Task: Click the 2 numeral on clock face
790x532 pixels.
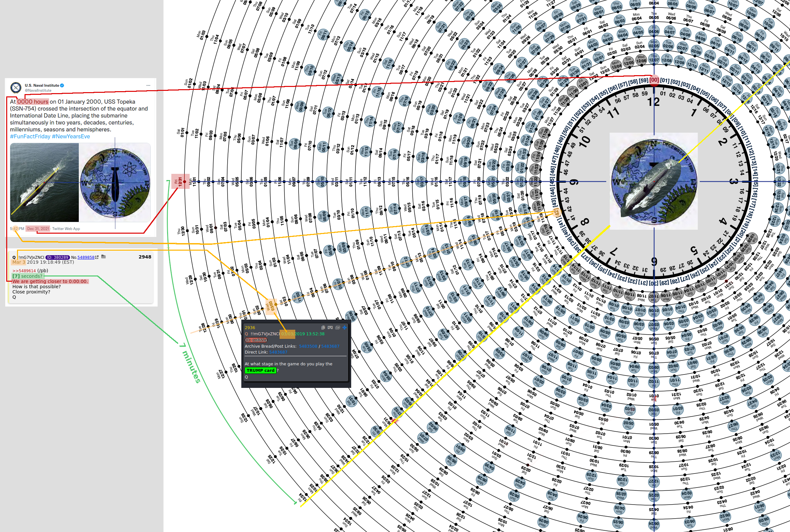Action: 723,142
